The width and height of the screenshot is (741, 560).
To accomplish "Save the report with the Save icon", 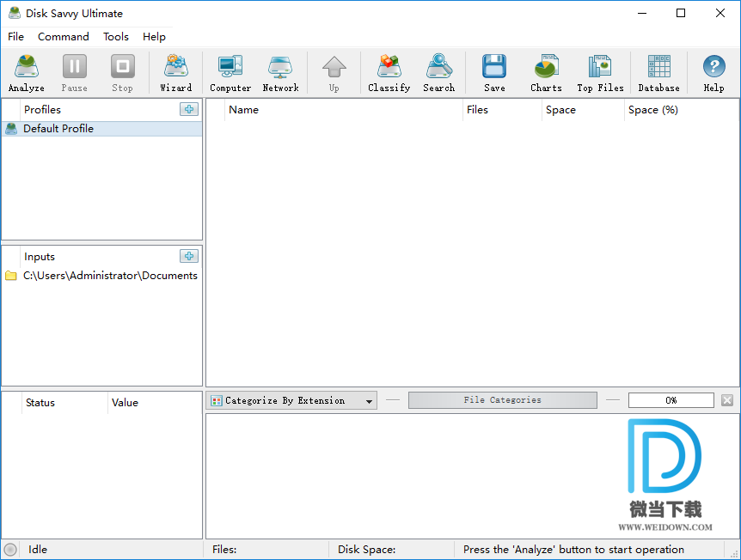I will coord(494,73).
